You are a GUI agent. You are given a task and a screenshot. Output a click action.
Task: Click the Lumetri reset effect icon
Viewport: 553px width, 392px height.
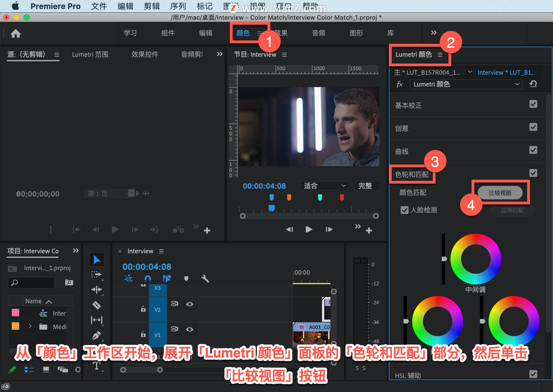click(x=533, y=84)
